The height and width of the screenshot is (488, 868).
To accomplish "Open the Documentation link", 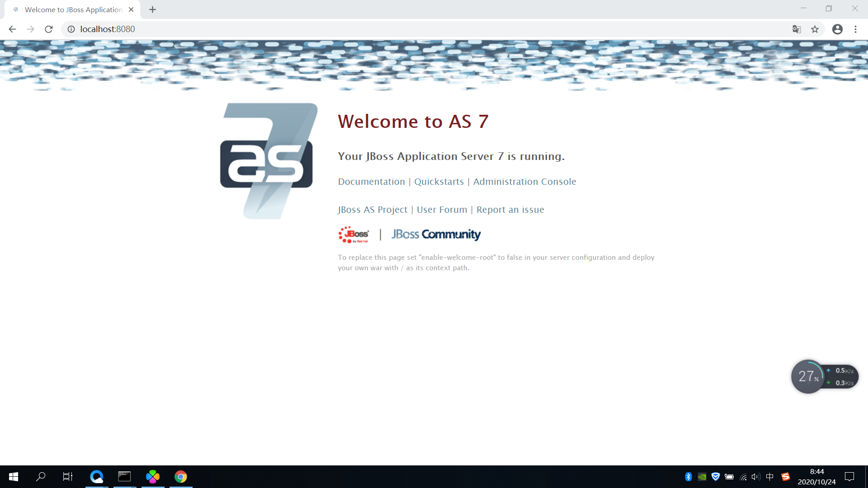I will tap(371, 182).
